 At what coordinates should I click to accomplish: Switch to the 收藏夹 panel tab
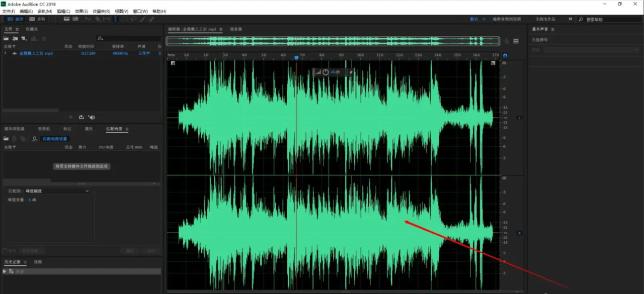[x=32, y=29]
